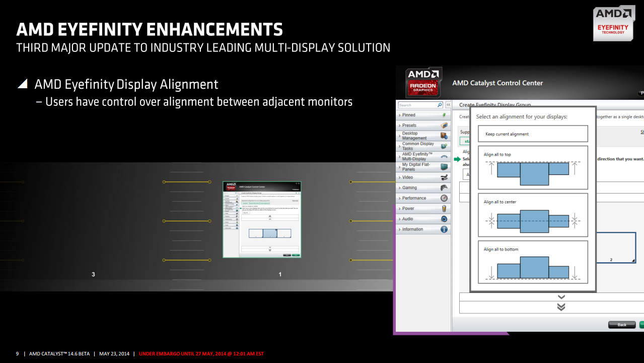Choose Keep current alignment
Viewport: 644px width, 363px height.
533,133
